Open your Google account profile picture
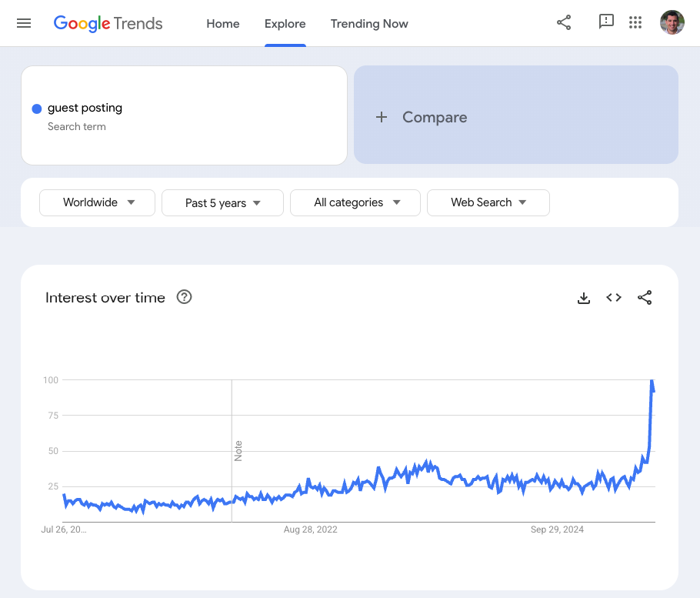The image size is (700, 598). point(672,22)
